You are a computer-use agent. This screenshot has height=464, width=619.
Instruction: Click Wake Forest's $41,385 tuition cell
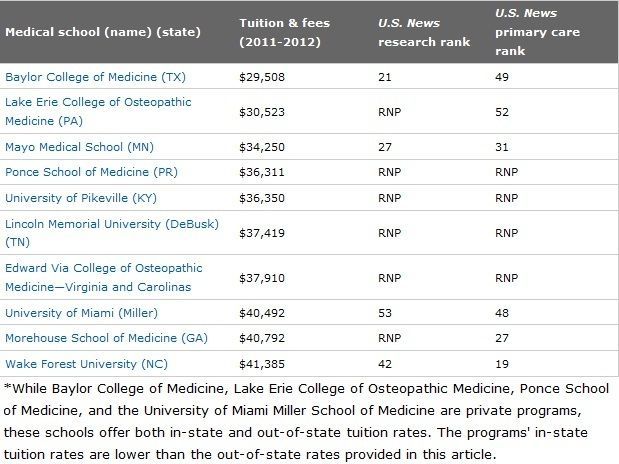(263, 363)
